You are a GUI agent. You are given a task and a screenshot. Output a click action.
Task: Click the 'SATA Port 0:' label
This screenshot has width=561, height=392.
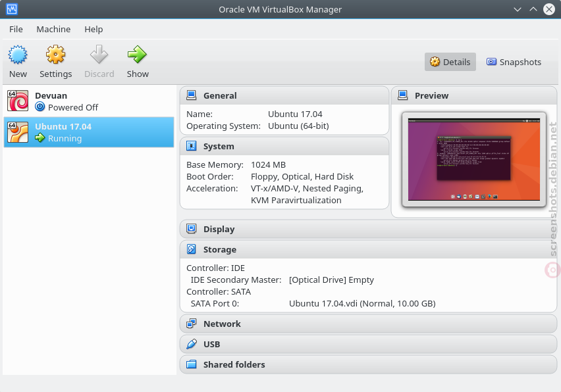pyautogui.click(x=215, y=303)
